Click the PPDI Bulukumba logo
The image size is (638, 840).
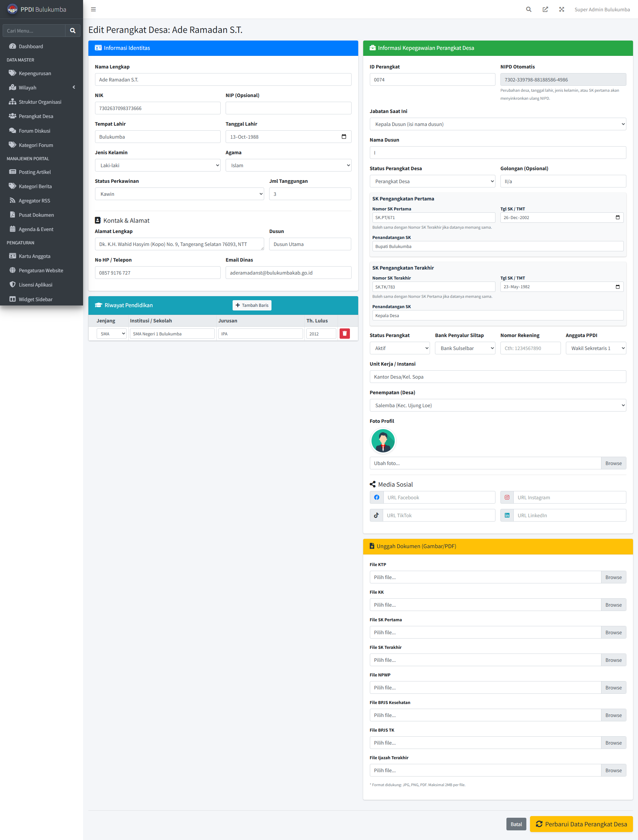tap(12, 9)
